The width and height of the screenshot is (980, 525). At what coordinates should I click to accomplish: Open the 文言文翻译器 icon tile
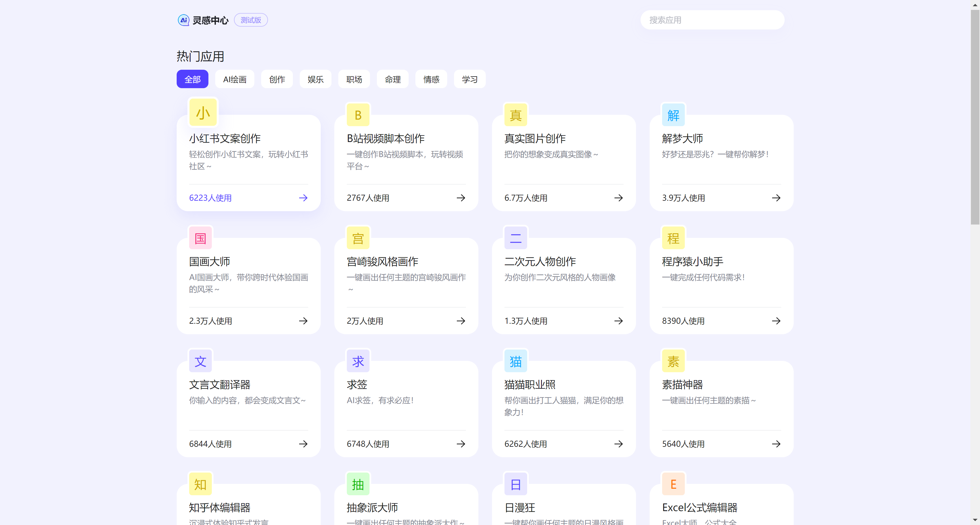click(x=200, y=361)
